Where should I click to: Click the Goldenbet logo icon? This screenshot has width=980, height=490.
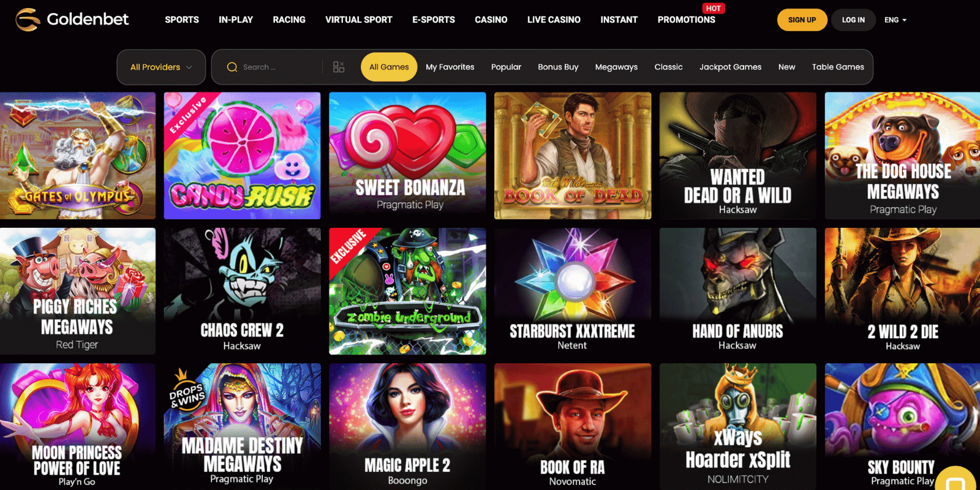click(28, 20)
